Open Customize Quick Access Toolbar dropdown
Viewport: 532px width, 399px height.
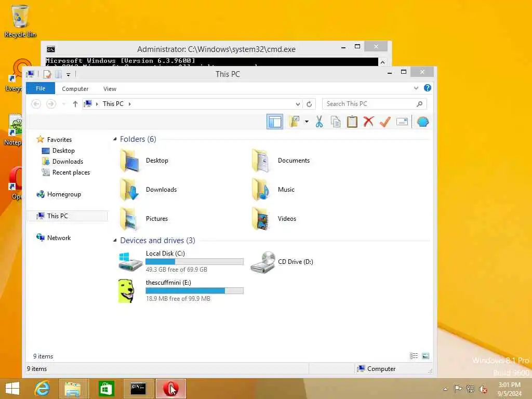coord(68,74)
